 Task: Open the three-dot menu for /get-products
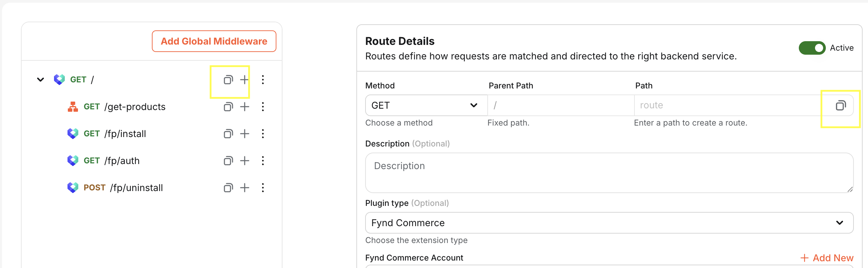coord(263,107)
